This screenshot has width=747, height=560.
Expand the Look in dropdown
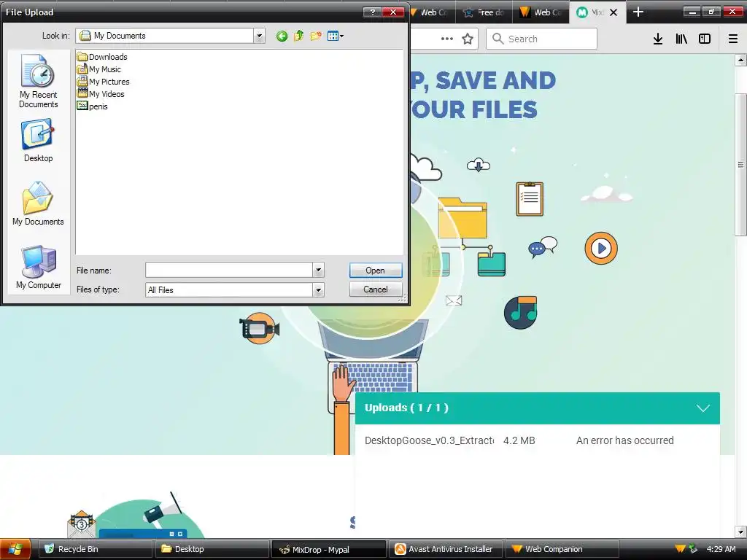[259, 36]
